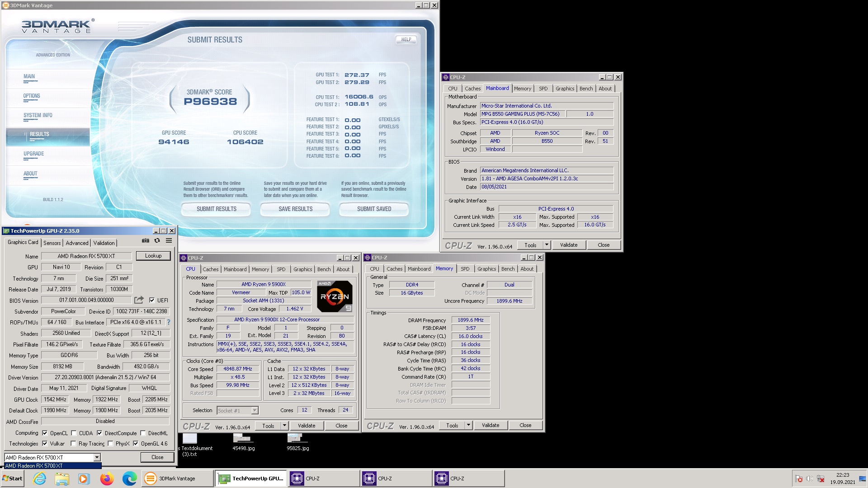Click the 3DMark Vantage logo

[x=58, y=26]
